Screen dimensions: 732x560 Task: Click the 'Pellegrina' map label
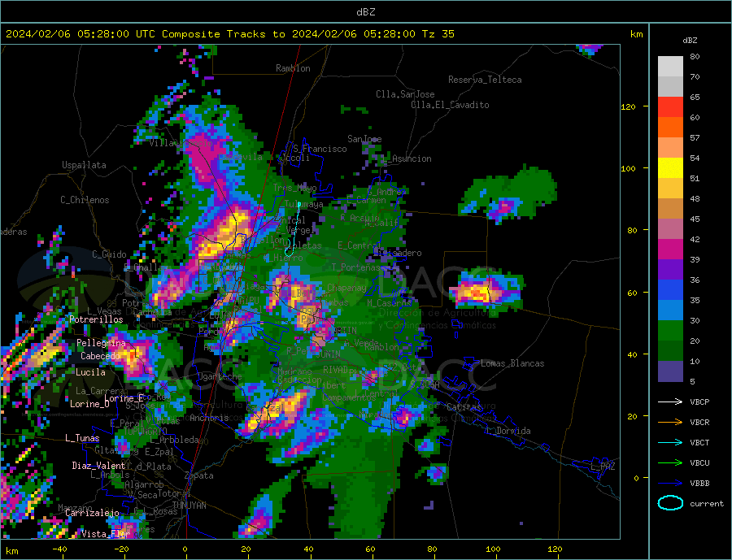click(x=102, y=343)
